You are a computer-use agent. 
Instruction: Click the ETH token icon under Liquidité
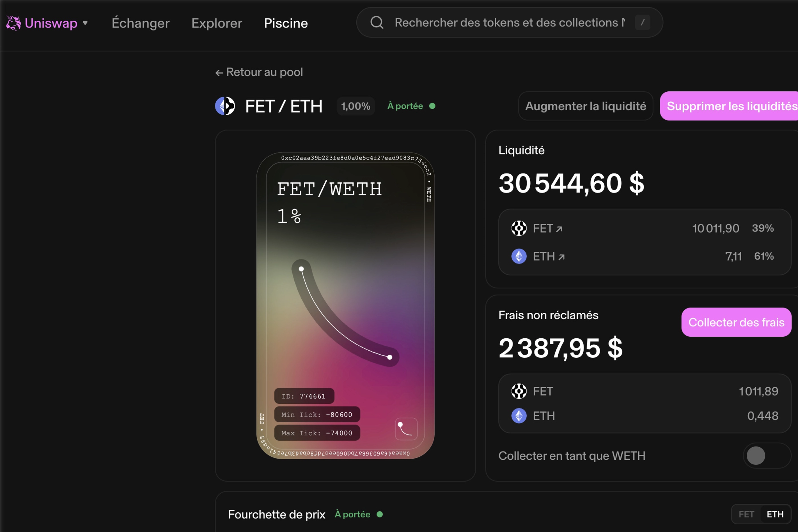(519, 256)
